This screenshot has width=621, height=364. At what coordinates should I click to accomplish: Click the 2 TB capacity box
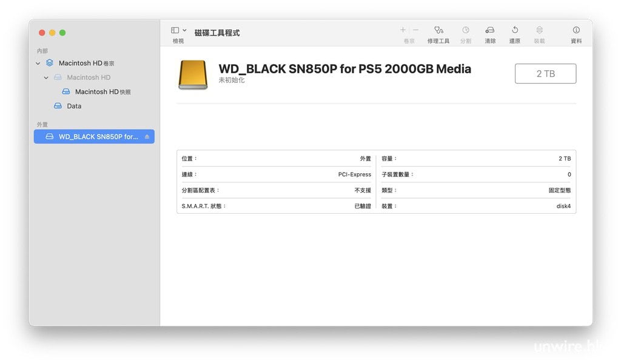pos(545,74)
